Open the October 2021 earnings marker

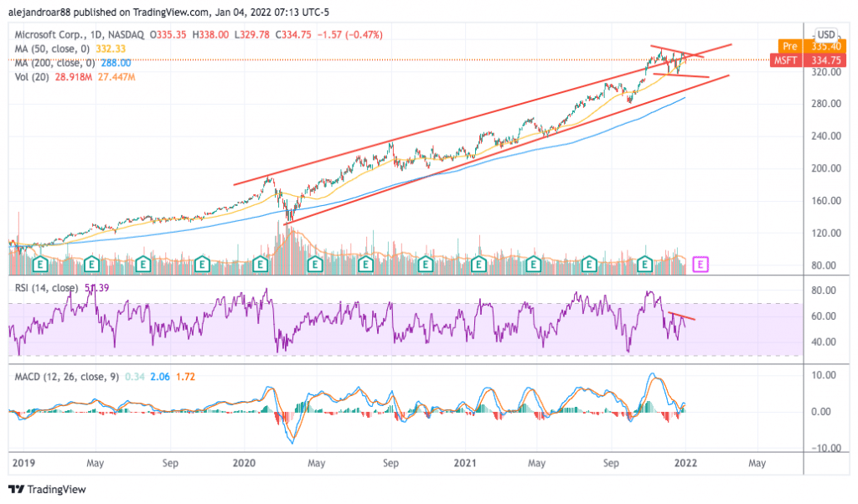(x=645, y=265)
